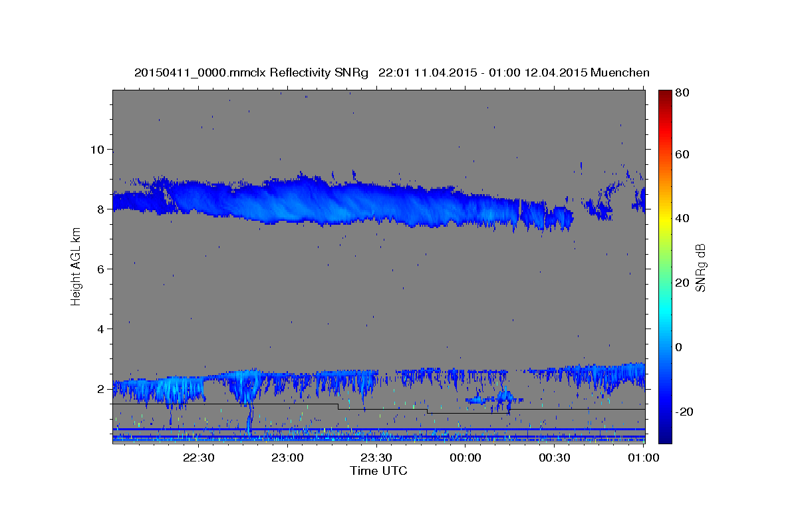Click the '22:30' time tick label
The width and height of the screenshot is (798, 532).
click(198, 458)
